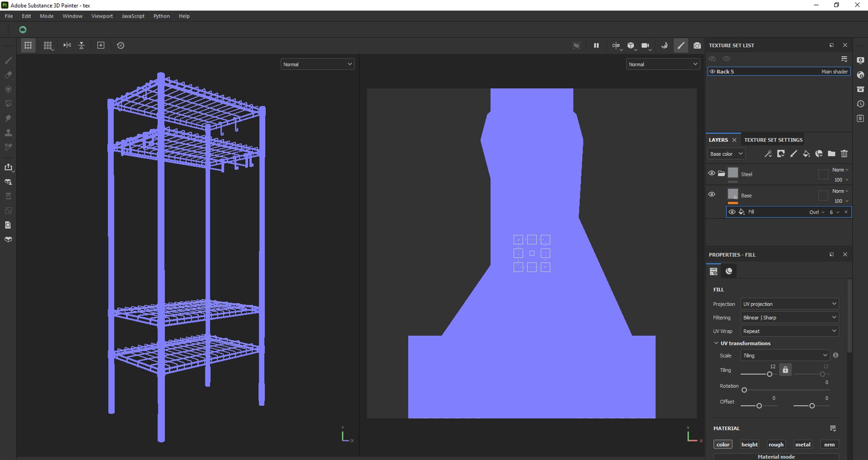Select the Smudge tool

[8, 118]
